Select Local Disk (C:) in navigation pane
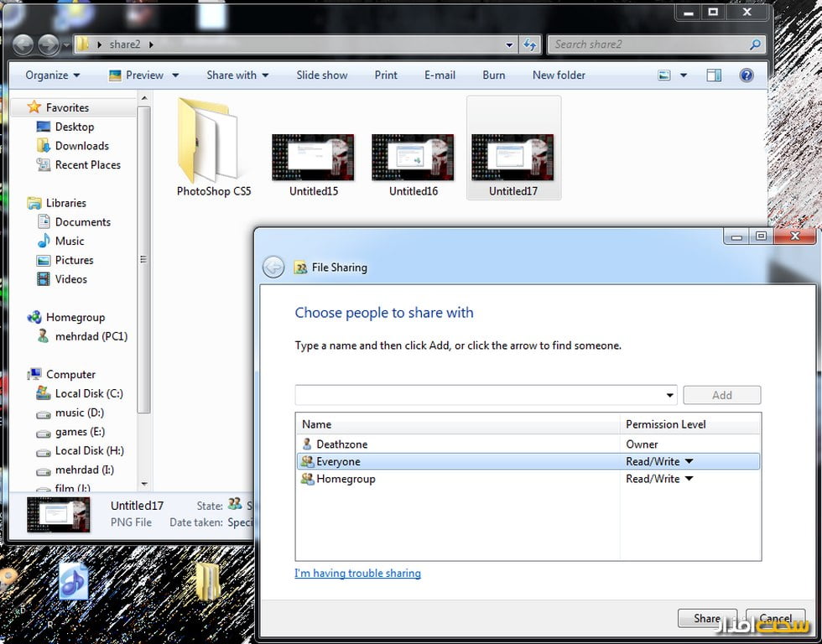822x644 pixels. [x=88, y=393]
